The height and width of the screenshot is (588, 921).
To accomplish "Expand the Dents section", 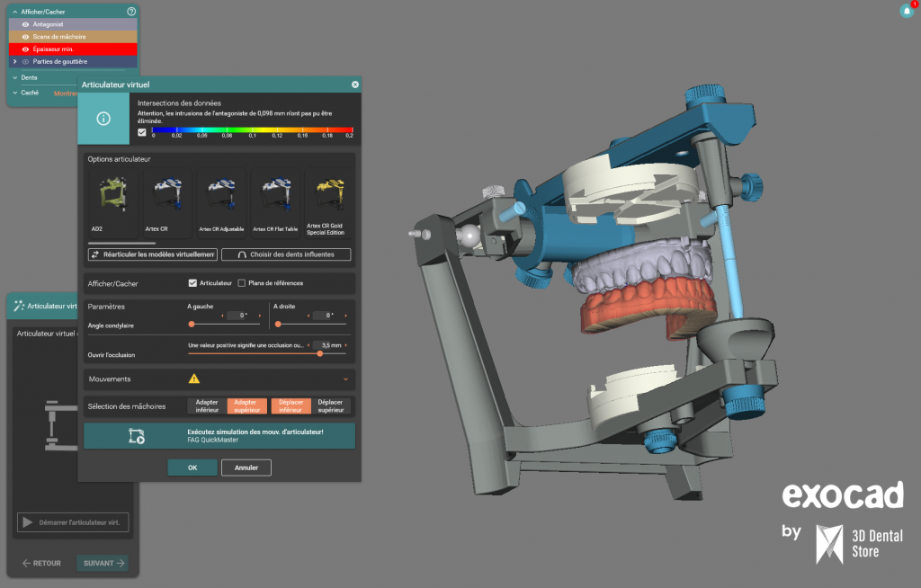I will pos(14,77).
